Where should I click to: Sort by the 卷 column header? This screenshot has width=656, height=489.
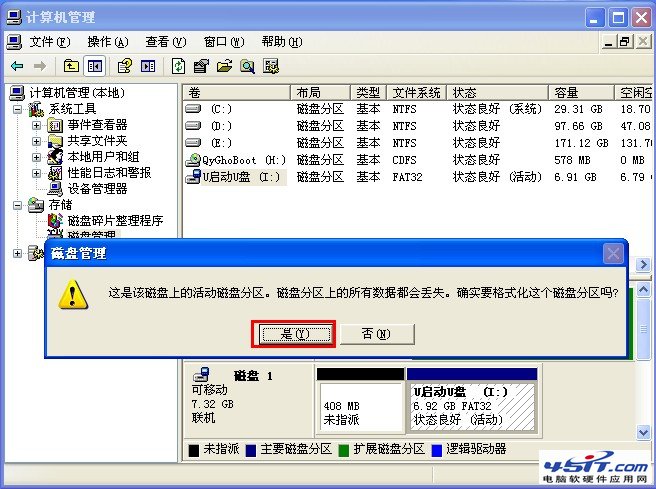click(x=236, y=92)
